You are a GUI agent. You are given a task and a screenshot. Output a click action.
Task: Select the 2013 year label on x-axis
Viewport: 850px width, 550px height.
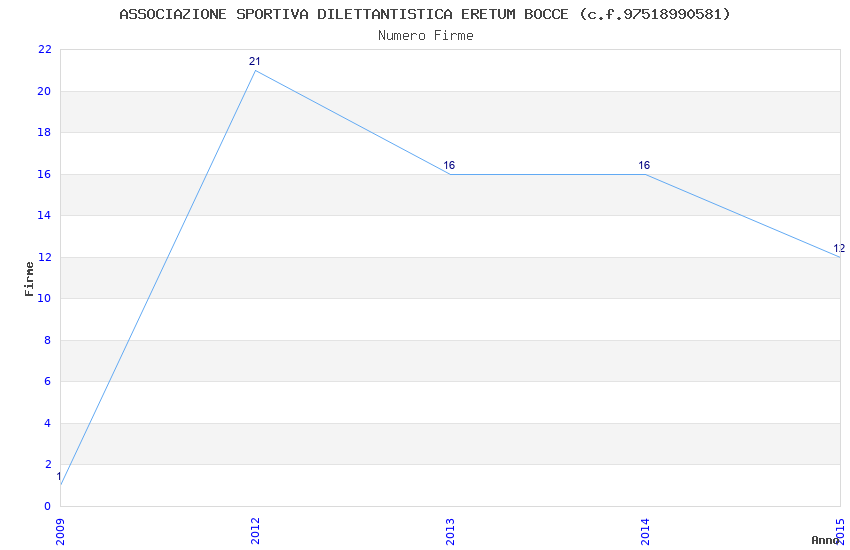tap(450, 527)
